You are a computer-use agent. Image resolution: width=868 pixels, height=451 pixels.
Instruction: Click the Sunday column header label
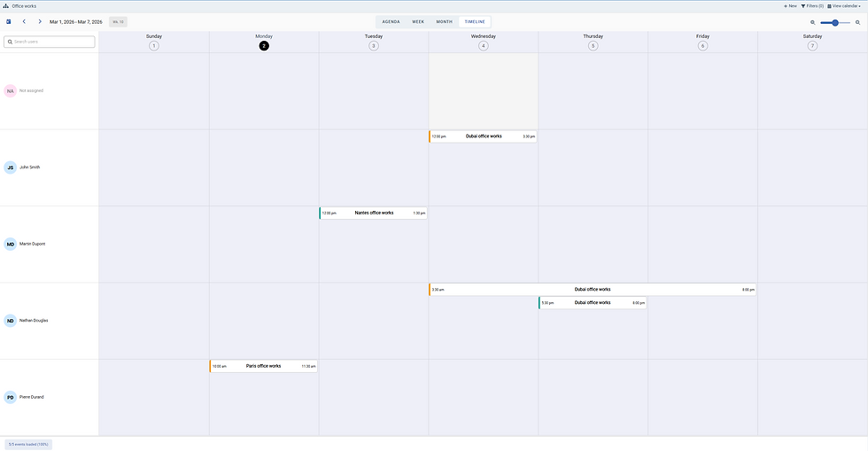(154, 36)
